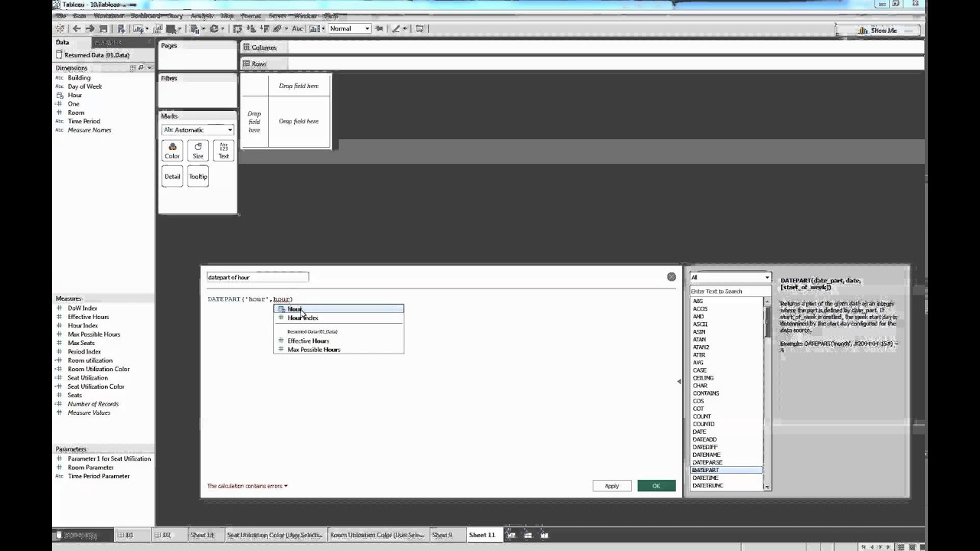Click the Swap rows and columns icon
This screenshot has width=980, height=551.
237,28
